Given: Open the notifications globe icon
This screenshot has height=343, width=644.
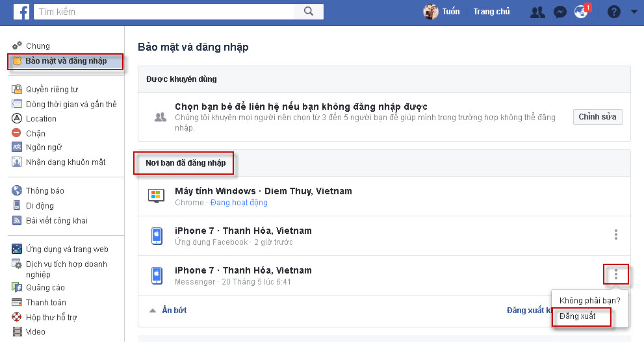Looking at the screenshot, I should click(581, 12).
